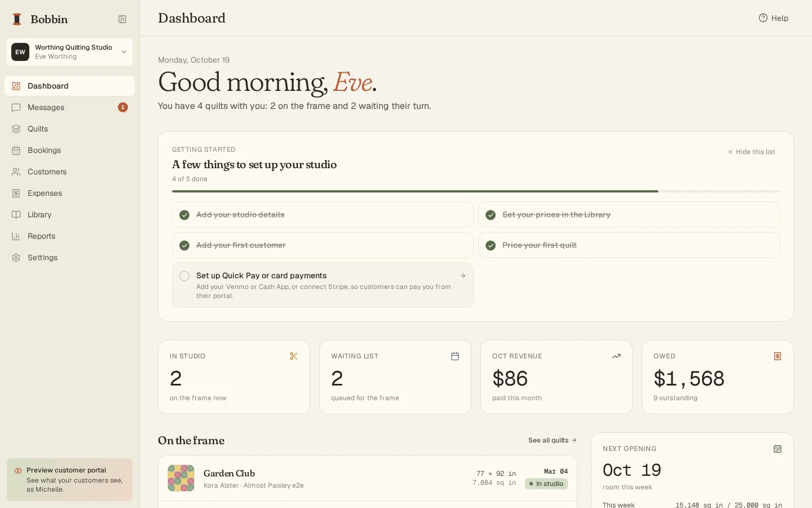Click the struck-through Add your studio details text
The width and height of the screenshot is (812, 508).
pyautogui.click(x=240, y=215)
